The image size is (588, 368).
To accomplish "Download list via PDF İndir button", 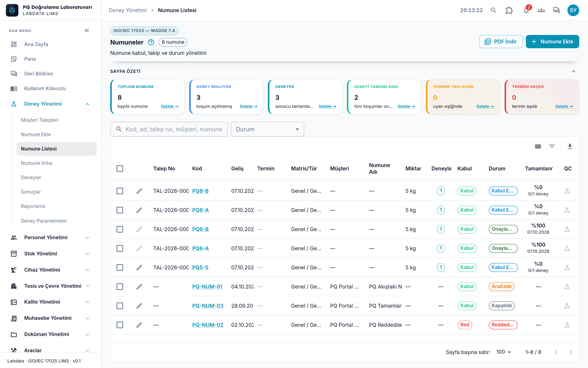I will click(501, 42).
